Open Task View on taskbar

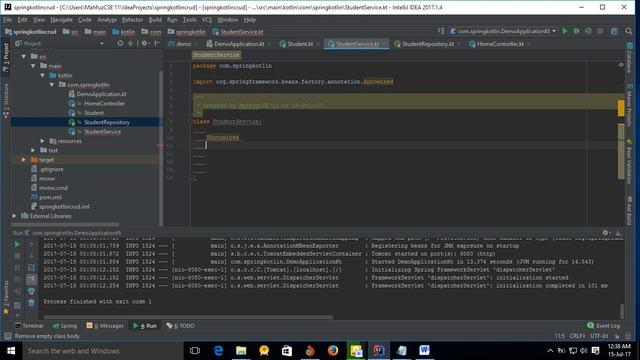click(x=195, y=351)
